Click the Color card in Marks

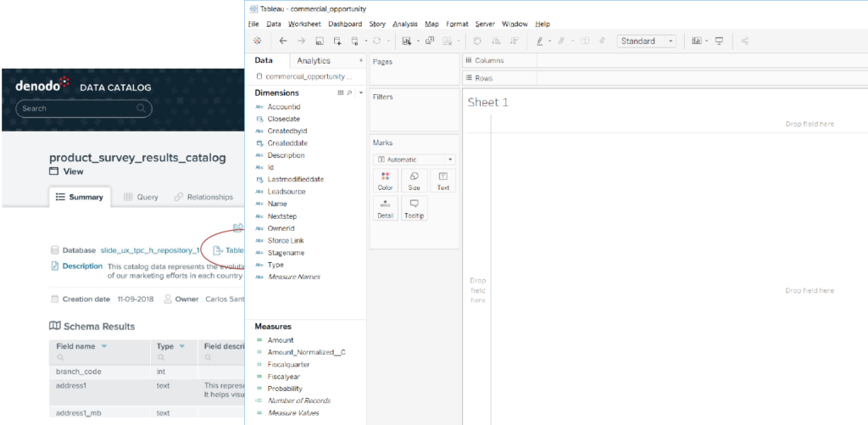[386, 181]
